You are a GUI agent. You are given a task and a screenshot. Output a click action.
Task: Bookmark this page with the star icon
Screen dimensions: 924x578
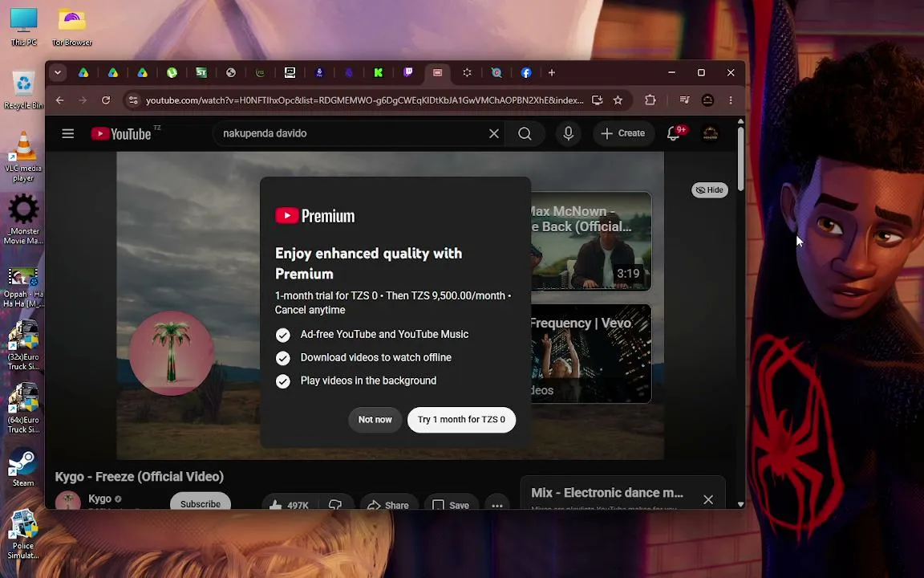(618, 100)
